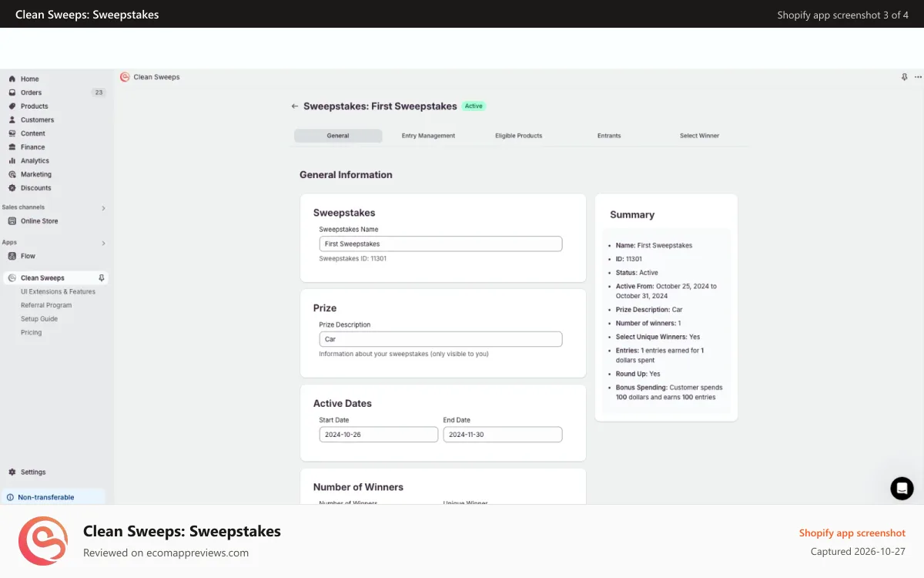This screenshot has height=578, width=924.
Task: Click 'Name: First Sweepstakes' in Summary
Action: click(x=654, y=246)
